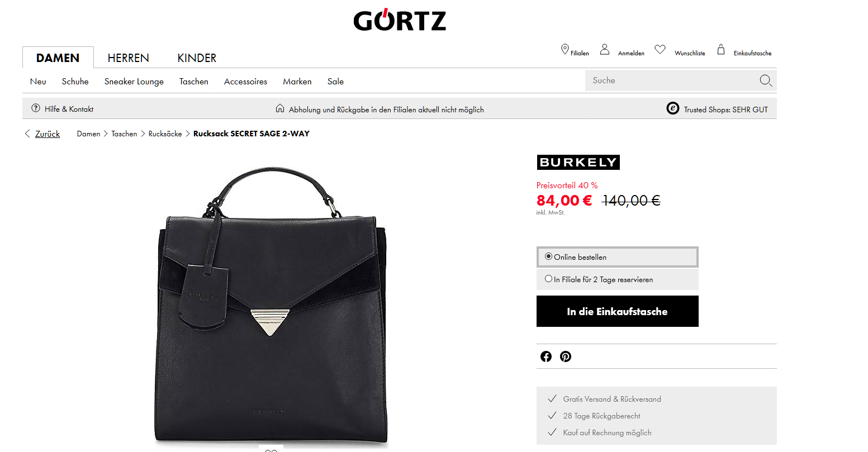Focus the Suche search field

click(x=671, y=80)
